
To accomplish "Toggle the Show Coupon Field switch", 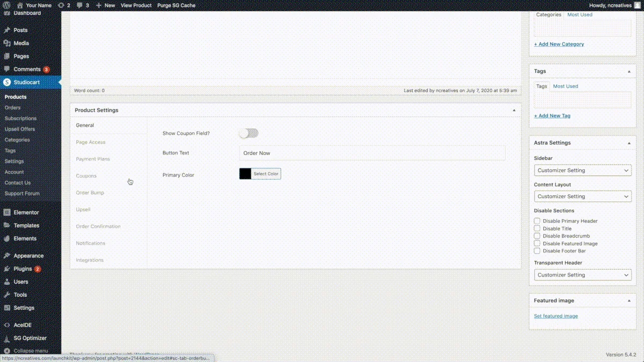I will (248, 133).
